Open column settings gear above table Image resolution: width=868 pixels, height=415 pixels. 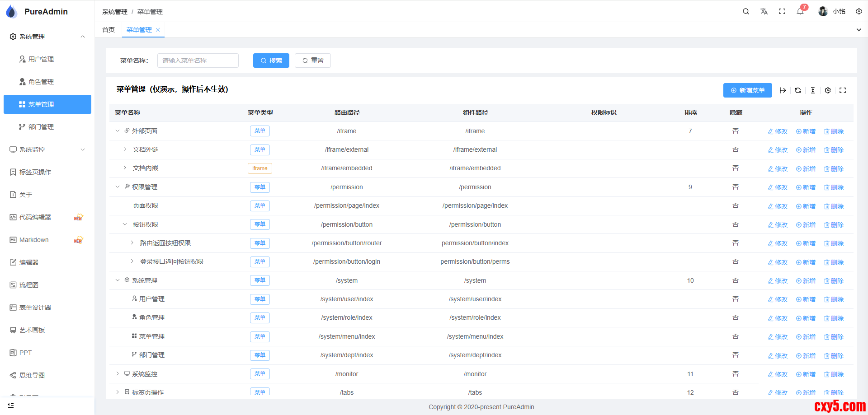[x=827, y=90]
